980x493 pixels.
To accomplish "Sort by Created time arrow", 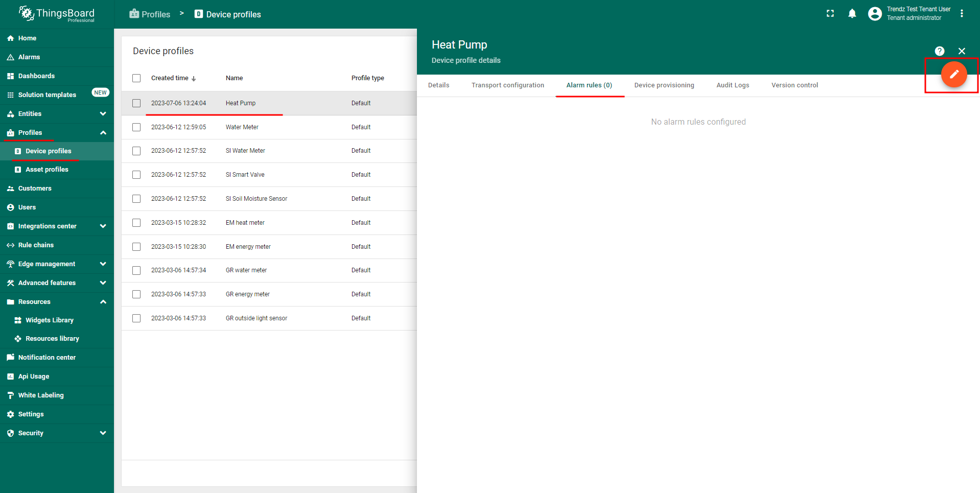I will 194,79.
